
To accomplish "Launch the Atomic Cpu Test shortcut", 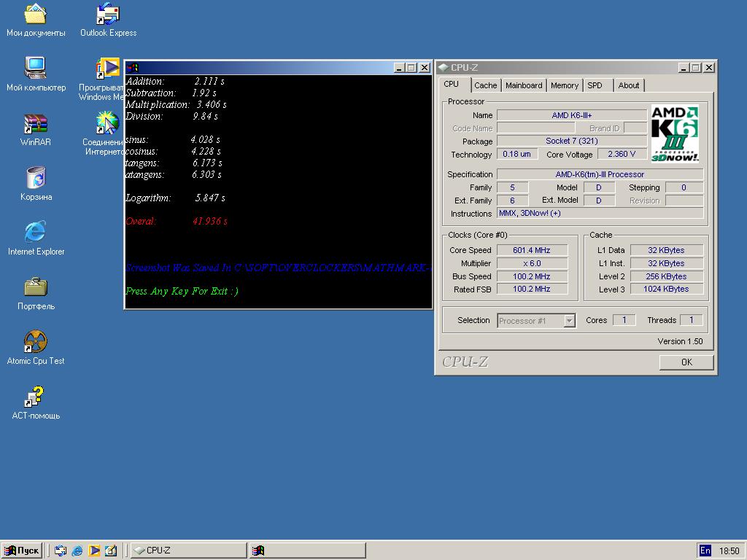I will pos(36,348).
